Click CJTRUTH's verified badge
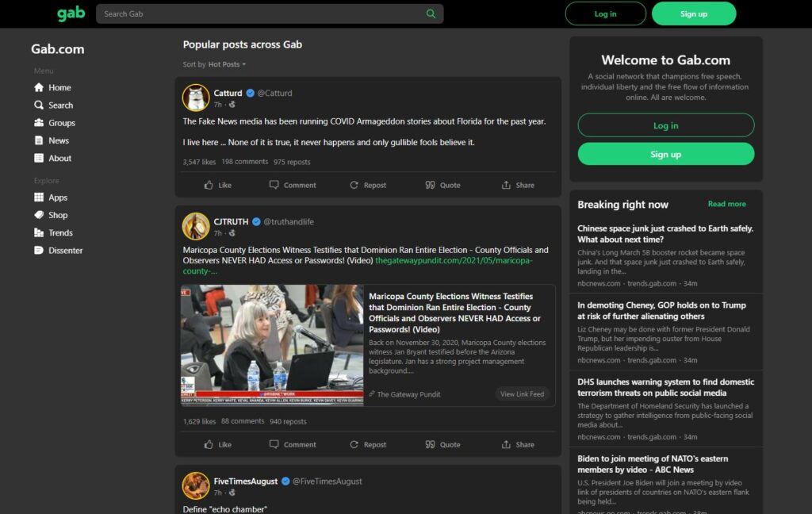Screen dimensions: 812x514 pyautogui.click(x=256, y=222)
